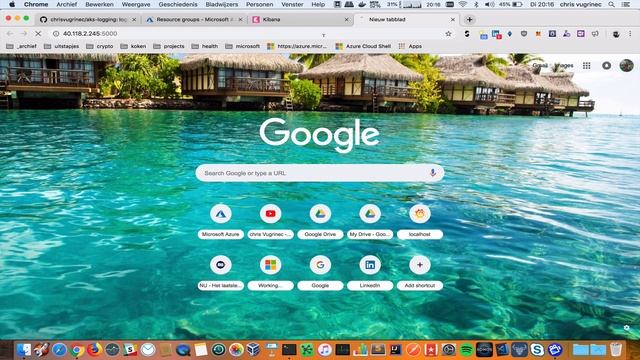Screen dimensions: 640x360
Task: Open the Archief menu
Action: click(67, 4)
